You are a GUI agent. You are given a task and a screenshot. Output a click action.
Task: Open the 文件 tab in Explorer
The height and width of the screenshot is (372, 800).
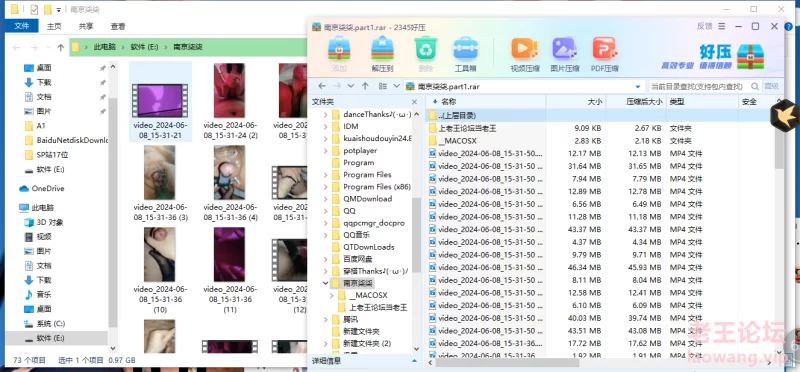coord(21,26)
